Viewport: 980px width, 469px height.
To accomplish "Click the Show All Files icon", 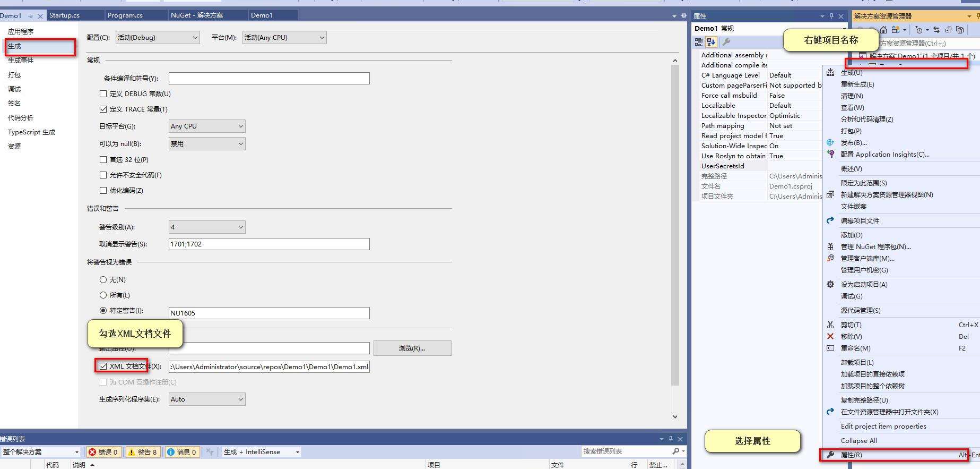I will (x=960, y=30).
